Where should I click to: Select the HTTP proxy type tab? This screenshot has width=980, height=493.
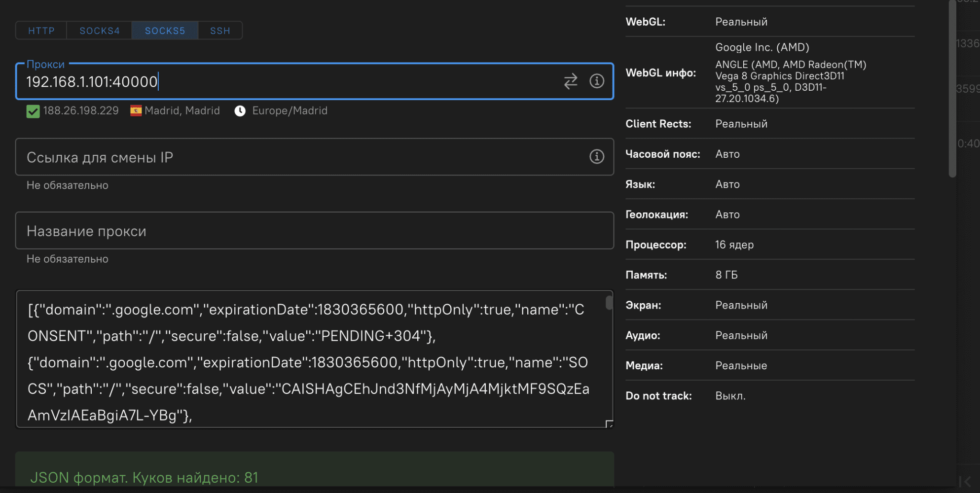(x=41, y=31)
